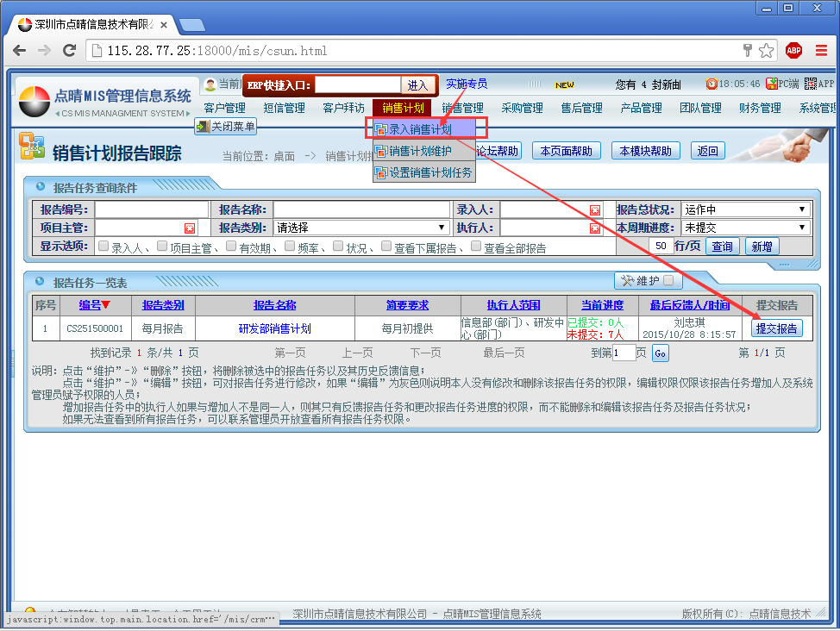Open the Chrome hamburger menu
Viewport: 840px width, 631px height.
pyautogui.click(x=820, y=51)
